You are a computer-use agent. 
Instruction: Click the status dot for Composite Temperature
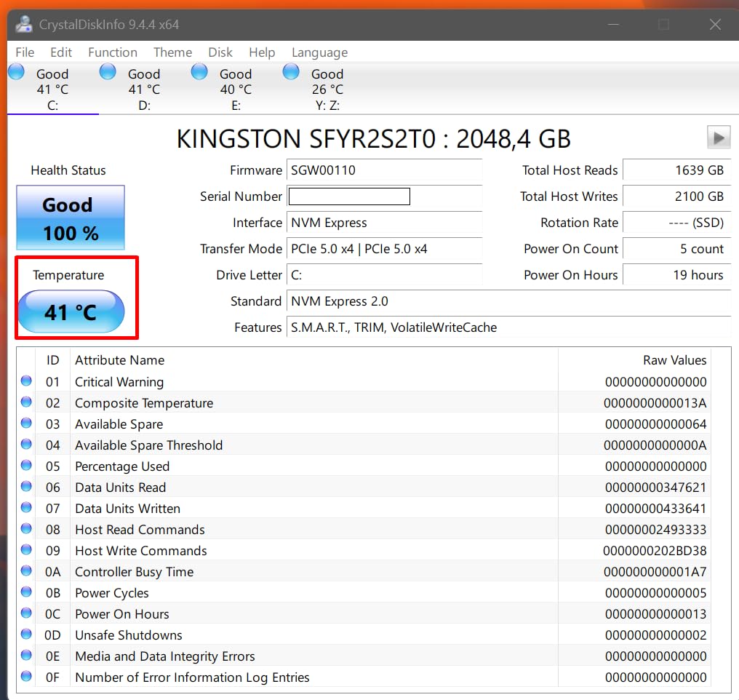26,402
